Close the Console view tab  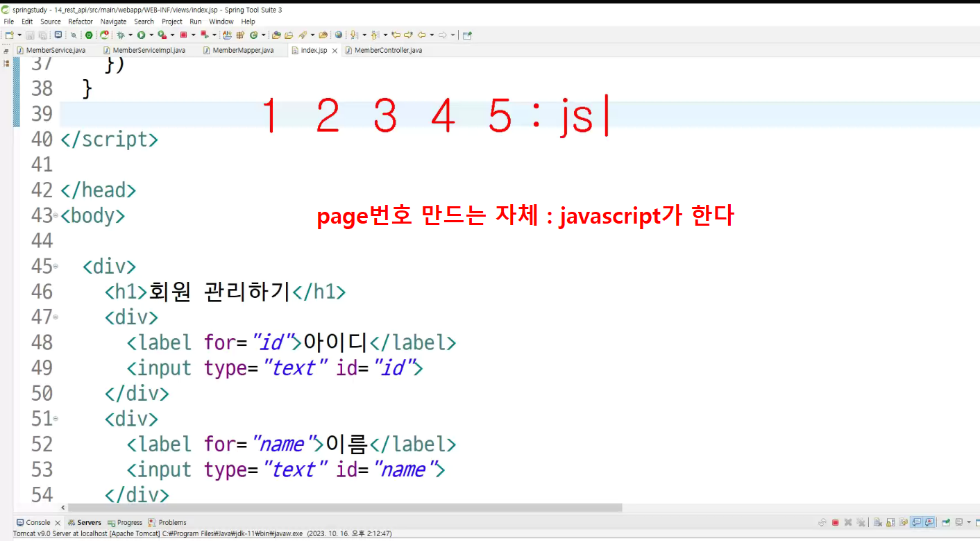tap(58, 522)
